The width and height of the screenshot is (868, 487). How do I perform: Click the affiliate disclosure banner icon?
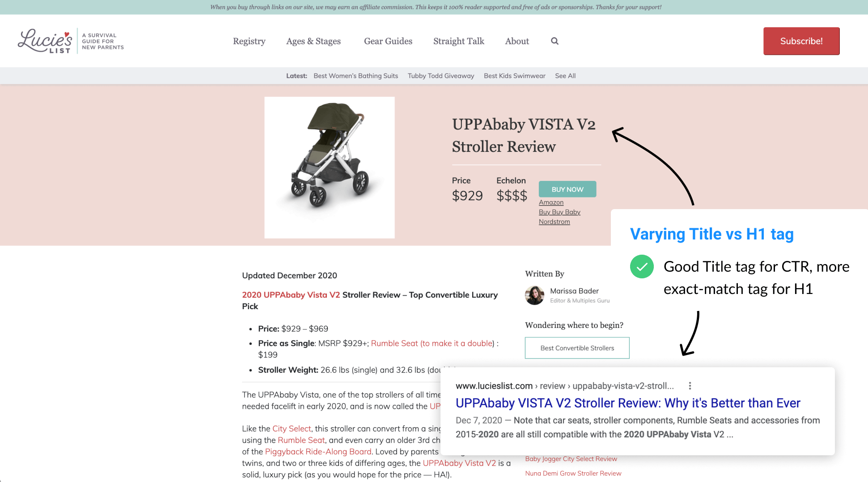pyautogui.click(x=434, y=7)
